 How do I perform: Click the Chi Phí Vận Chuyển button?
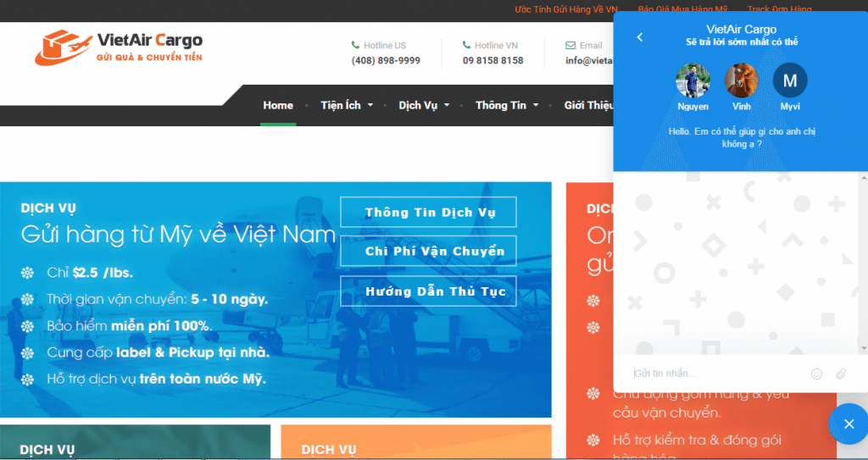click(428, 252)
